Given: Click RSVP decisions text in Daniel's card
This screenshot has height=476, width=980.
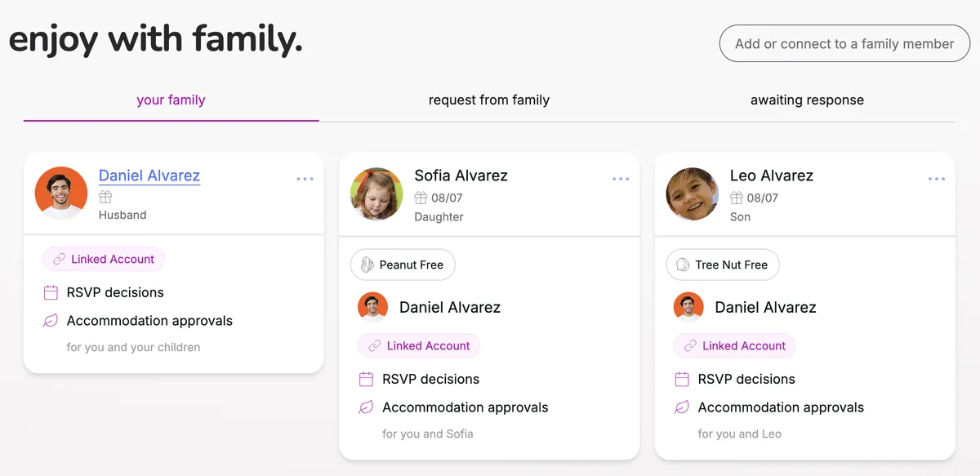Looking at the screenshot, I should [115, 292].
